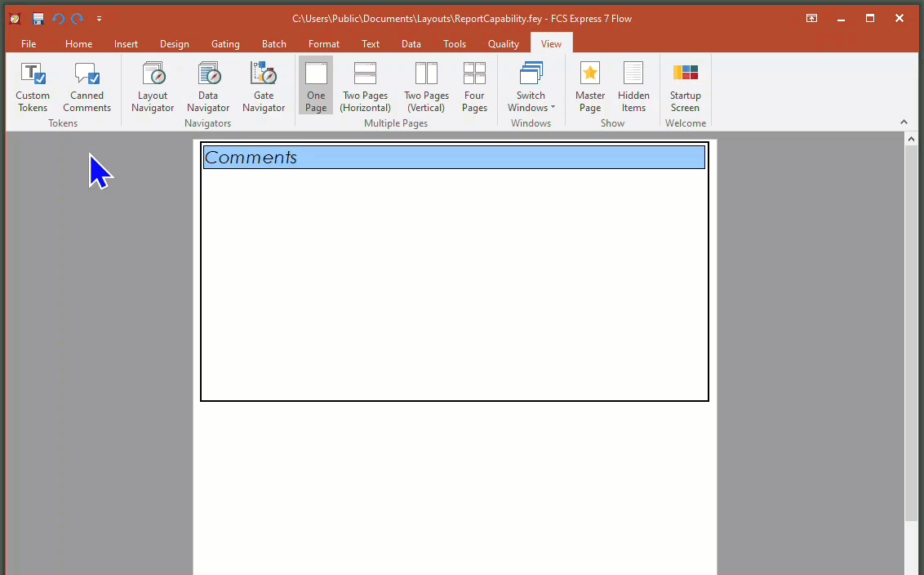This screenshot has height=575, width=924.
Task: Collapse the ribbon with the chevron
Action: (x=904, y=122)
